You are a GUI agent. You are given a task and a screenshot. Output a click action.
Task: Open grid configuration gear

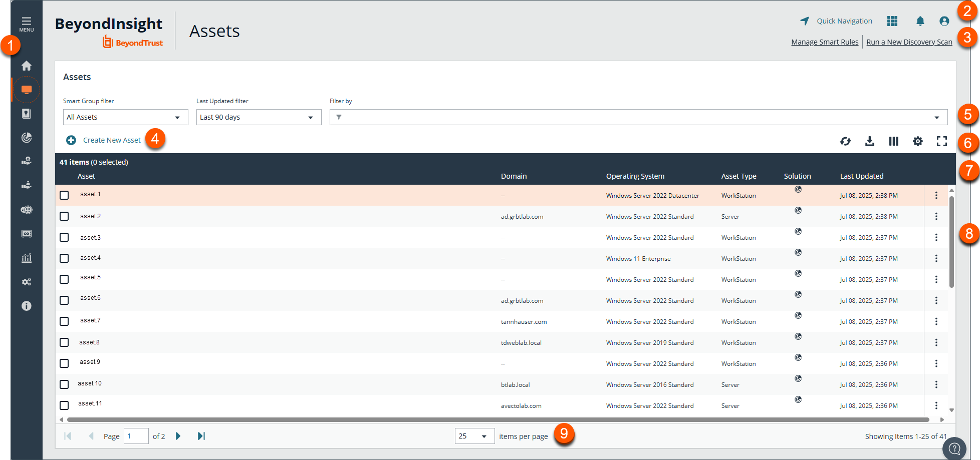(x=918, y=141)
